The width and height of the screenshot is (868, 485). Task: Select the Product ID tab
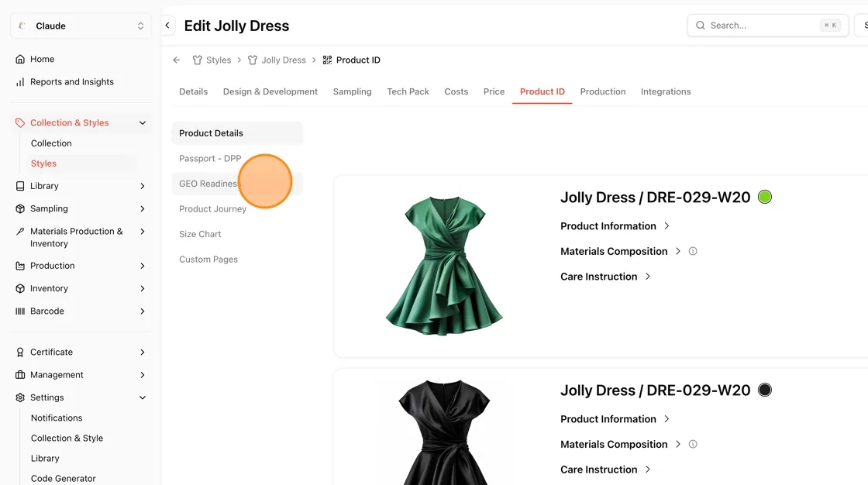(542, 92)
